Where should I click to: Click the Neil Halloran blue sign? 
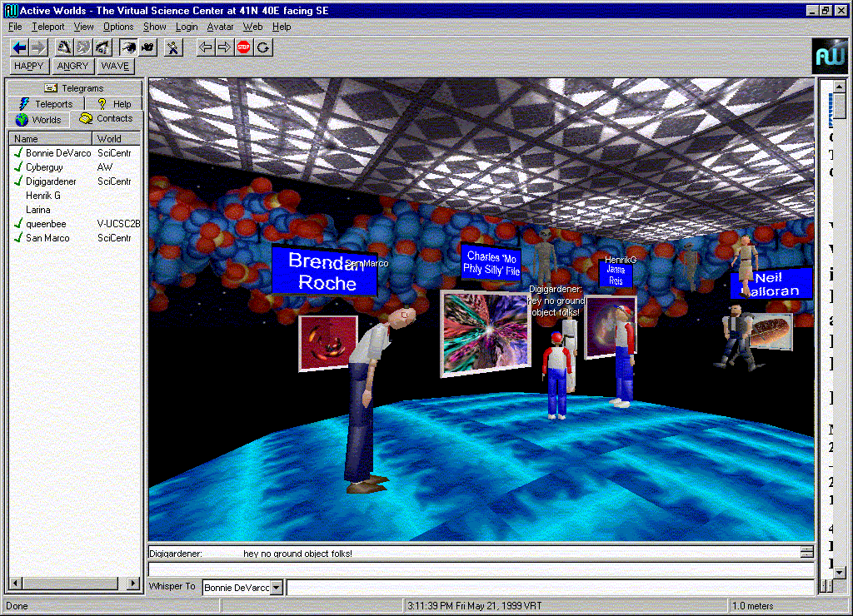click(x=771, y=284)
